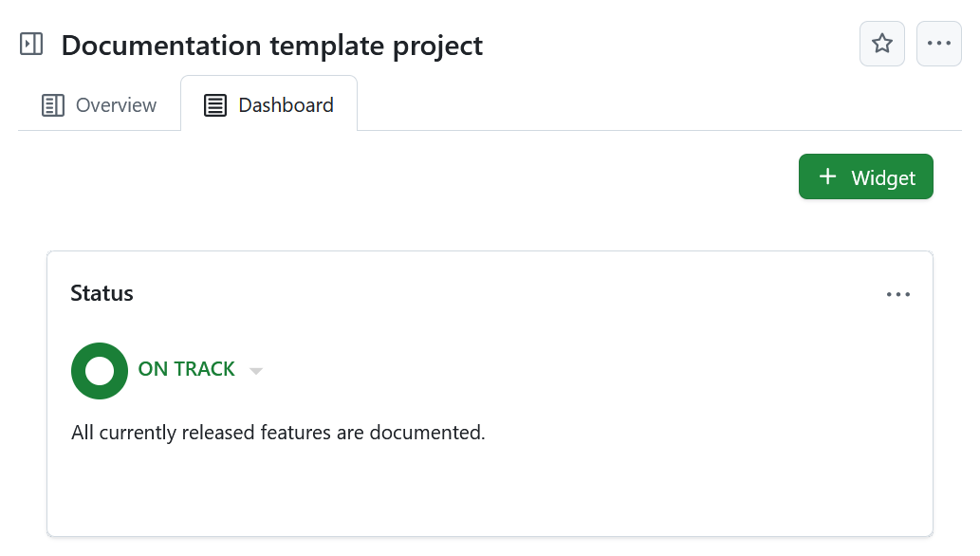Viewport: 980px width, 556px height.
Task: Click the plus icon on the Widget button
Action: [827, 176]
